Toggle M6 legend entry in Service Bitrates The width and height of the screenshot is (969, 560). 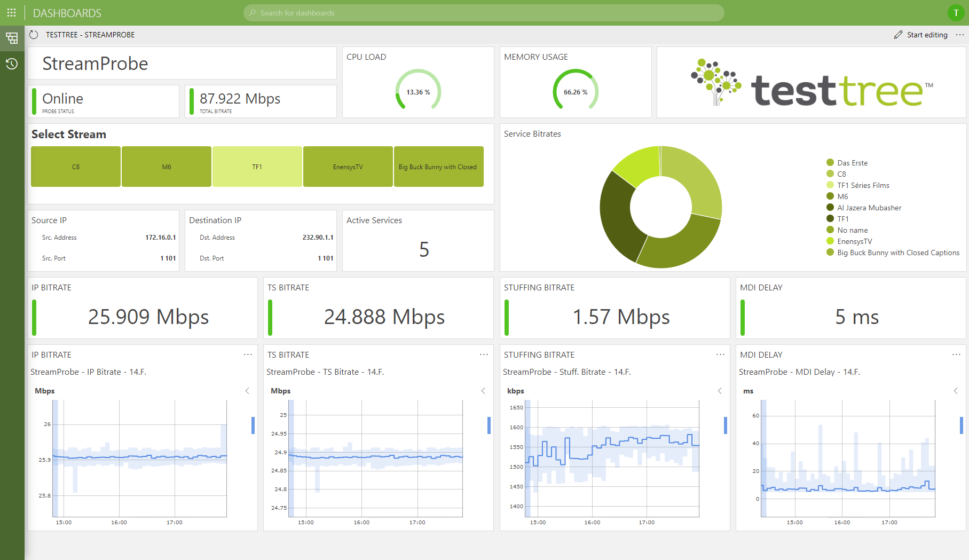[837, 196]
